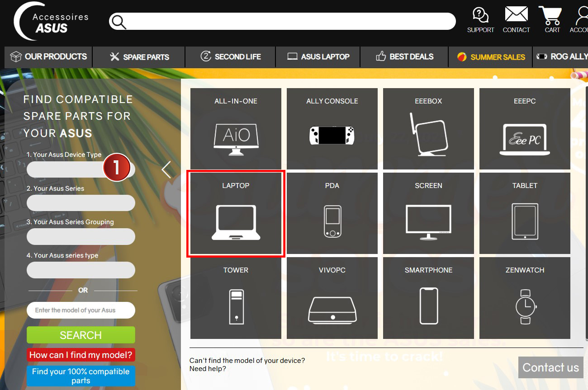This screenshot has width=588, height=390.
Task: Choose the Ally Console device tile
Action: click(332, 129)
